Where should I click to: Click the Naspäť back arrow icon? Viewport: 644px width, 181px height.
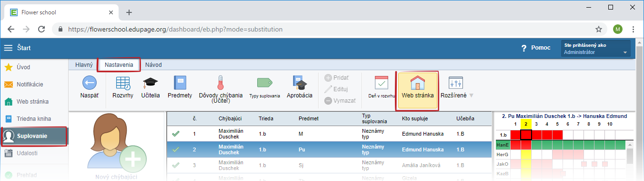(x=90, y=83)
